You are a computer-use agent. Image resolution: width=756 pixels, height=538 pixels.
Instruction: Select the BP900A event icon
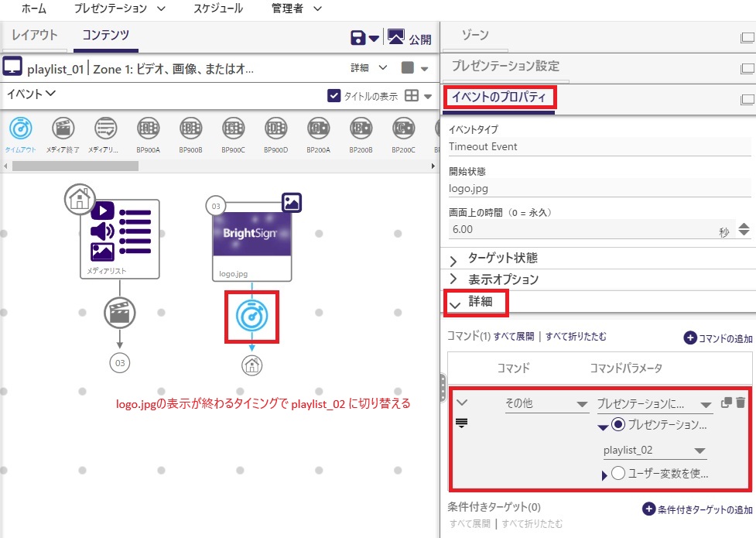(x=148, y=129)
